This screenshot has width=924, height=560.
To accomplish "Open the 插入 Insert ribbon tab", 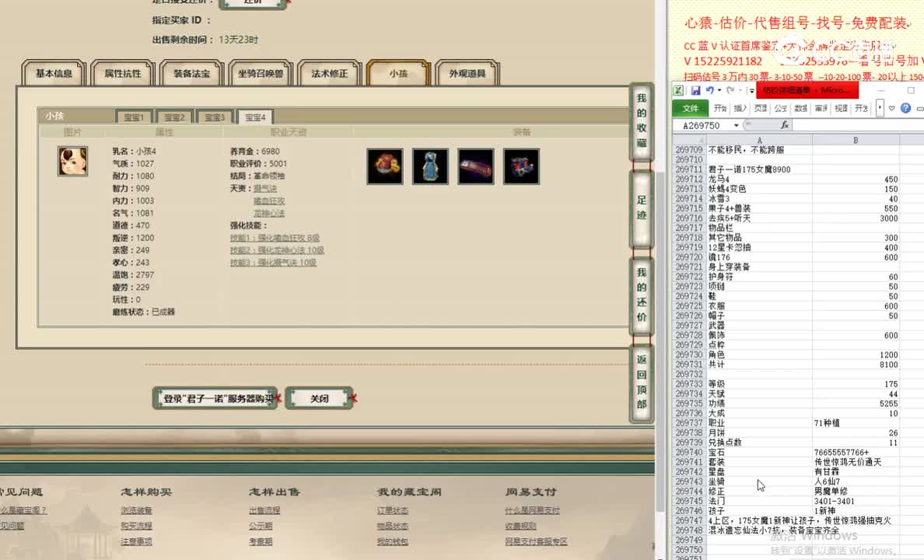I will (x=740, y=108).
